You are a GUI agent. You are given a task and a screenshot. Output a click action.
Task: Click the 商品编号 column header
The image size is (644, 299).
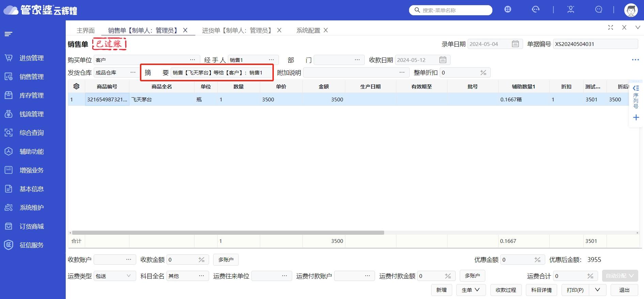[107, 86]
